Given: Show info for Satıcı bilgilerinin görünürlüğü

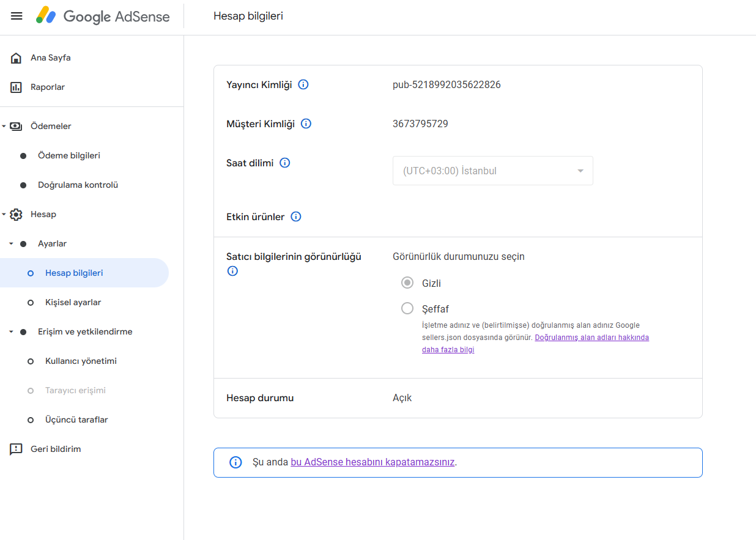Looking at the screenshot, I should pos(232,271).
